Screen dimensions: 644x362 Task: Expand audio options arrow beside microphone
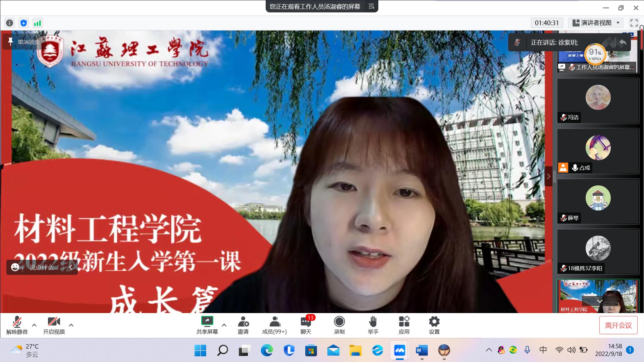(x=34, y=325)
